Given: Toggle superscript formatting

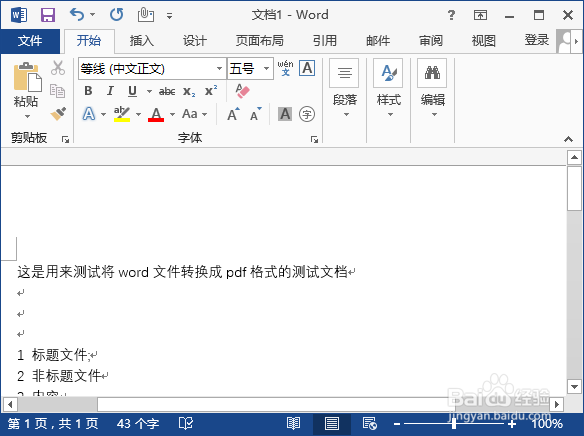Looking at the screenshot, I should click(211, 90).
